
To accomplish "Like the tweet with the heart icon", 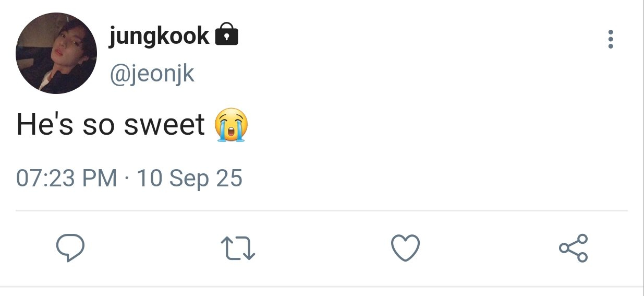I will (405, 247).
